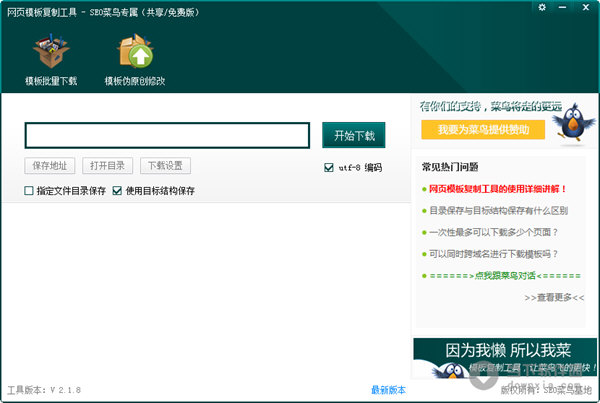This screenshot has height=403, width=600.
Task: Close the 网页模板复制工具 window
Action: tap(585, 7)
